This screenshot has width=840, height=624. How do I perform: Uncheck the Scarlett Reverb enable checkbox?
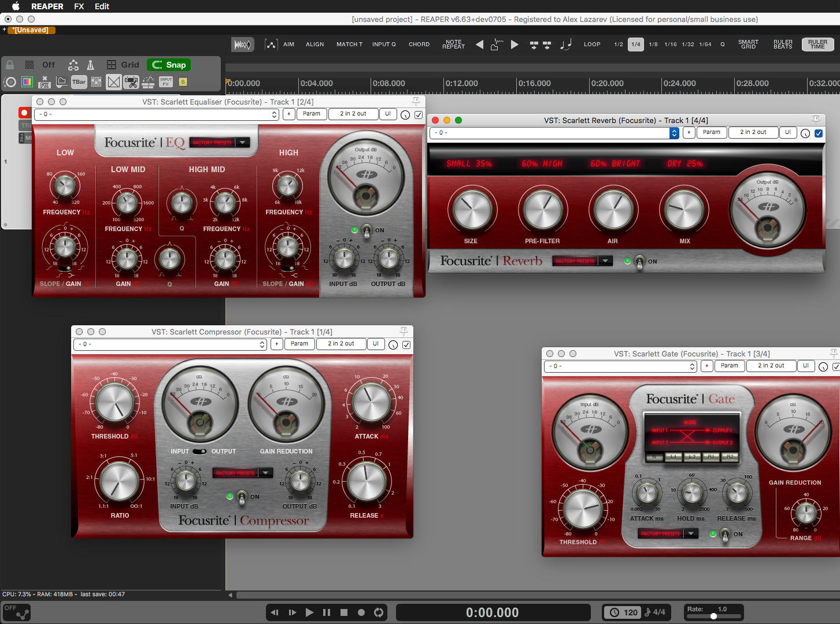click(x=819, y=133)
